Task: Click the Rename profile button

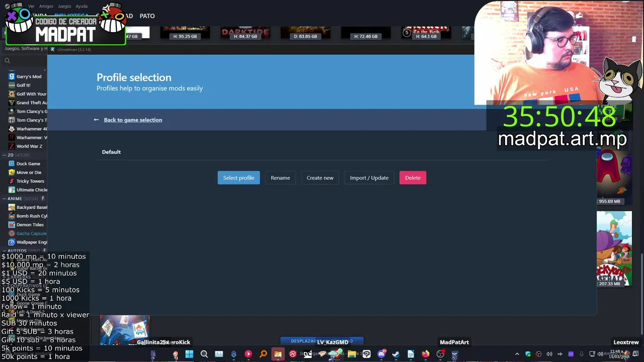Action: 280,177
